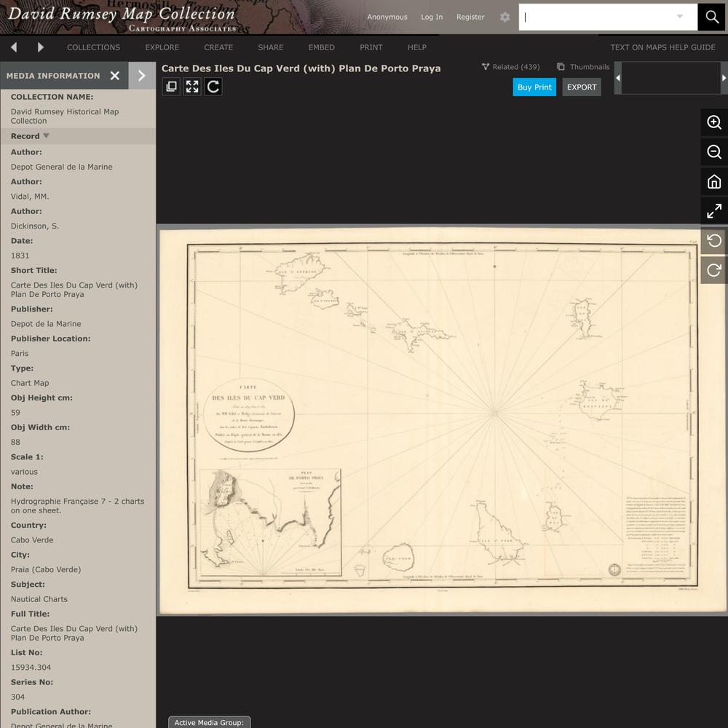Screen dimensions: 728x728
Task: Select the subject 'Nautical Charts'
Action: pyautogui.click(x=39, y=599)
